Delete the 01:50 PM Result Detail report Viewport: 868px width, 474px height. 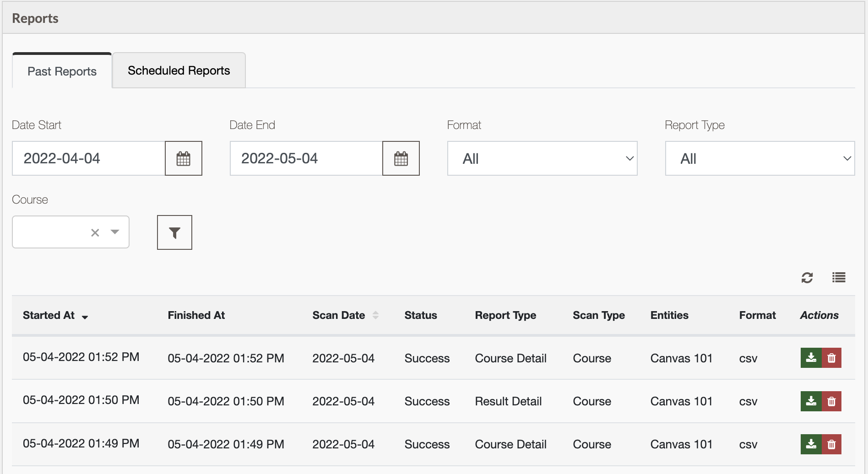point(831,401)
